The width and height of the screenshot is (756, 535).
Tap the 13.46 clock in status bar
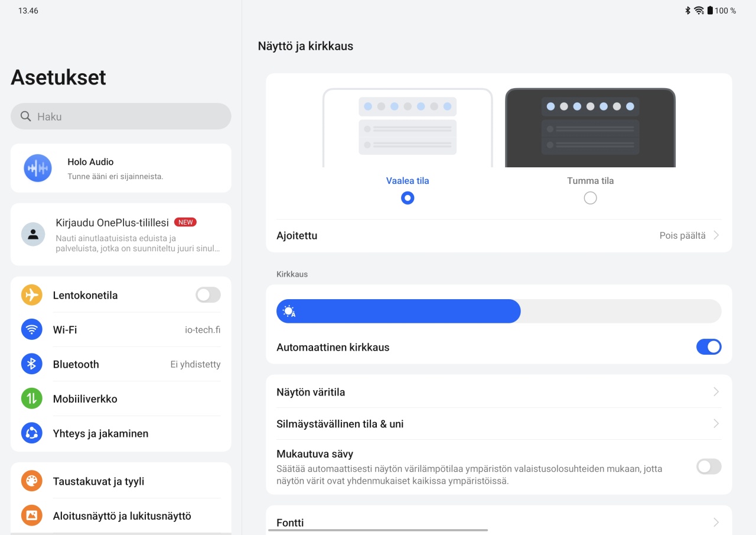(x=28, y=11)
